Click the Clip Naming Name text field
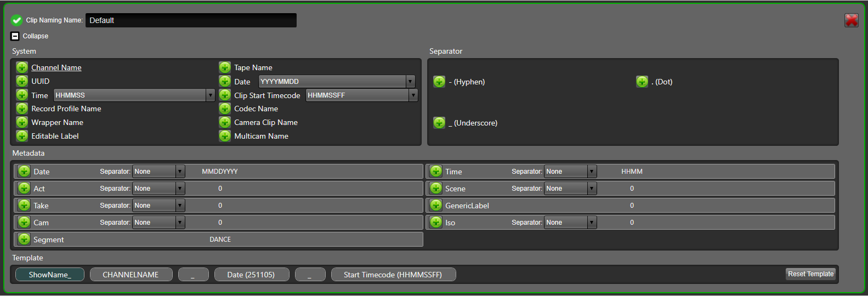Screen dimensions: 868x296 [x=191, y=20]
